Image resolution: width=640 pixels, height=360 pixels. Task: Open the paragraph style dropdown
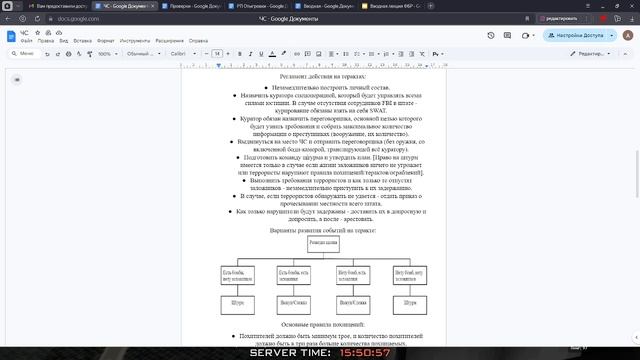click(144, 54)
